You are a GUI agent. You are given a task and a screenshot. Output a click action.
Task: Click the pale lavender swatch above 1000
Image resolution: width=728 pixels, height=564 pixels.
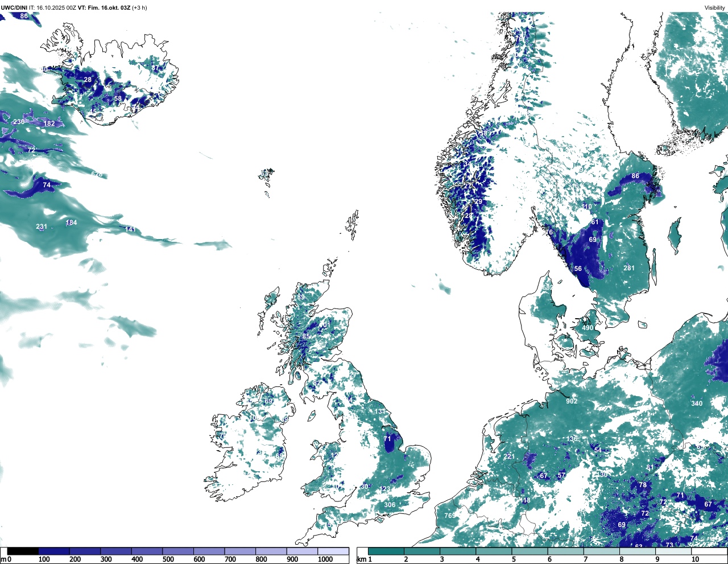333,551
